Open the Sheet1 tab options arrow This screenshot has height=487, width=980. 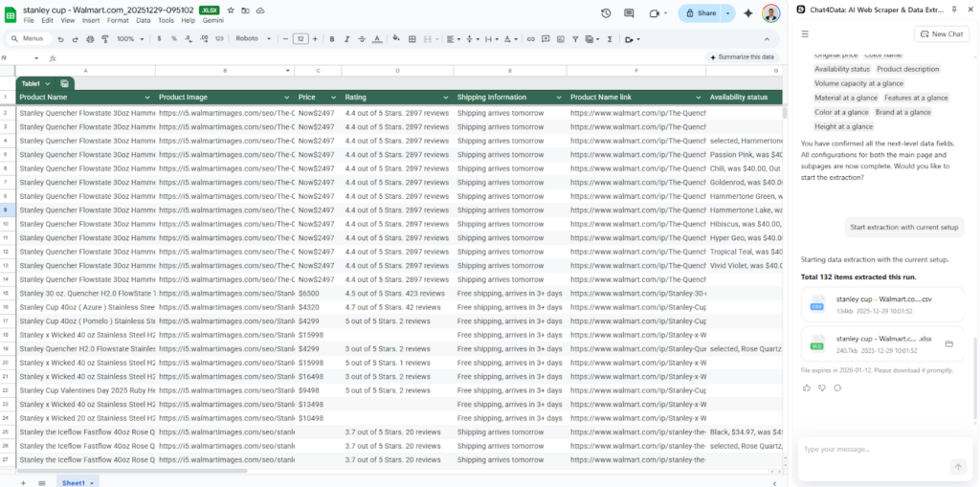(92, 483)
